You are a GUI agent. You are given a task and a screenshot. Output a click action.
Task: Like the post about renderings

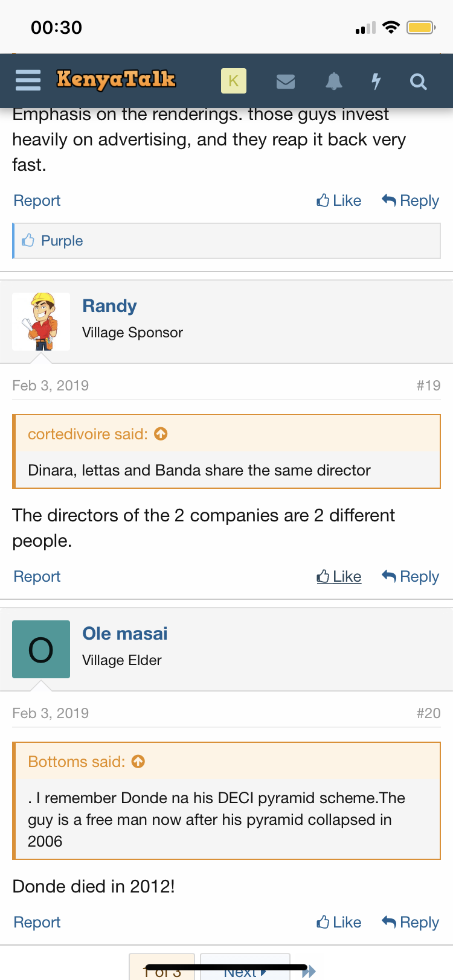click(x=339, y=201)
